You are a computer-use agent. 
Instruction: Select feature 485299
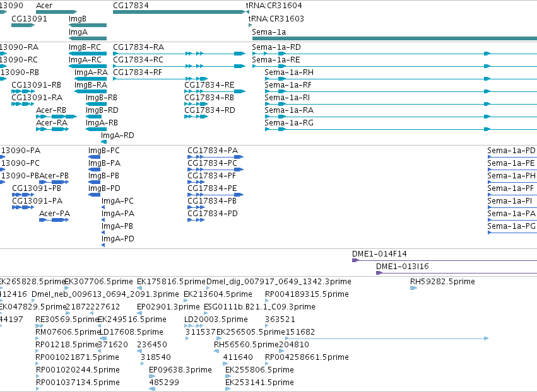[152, 389]
